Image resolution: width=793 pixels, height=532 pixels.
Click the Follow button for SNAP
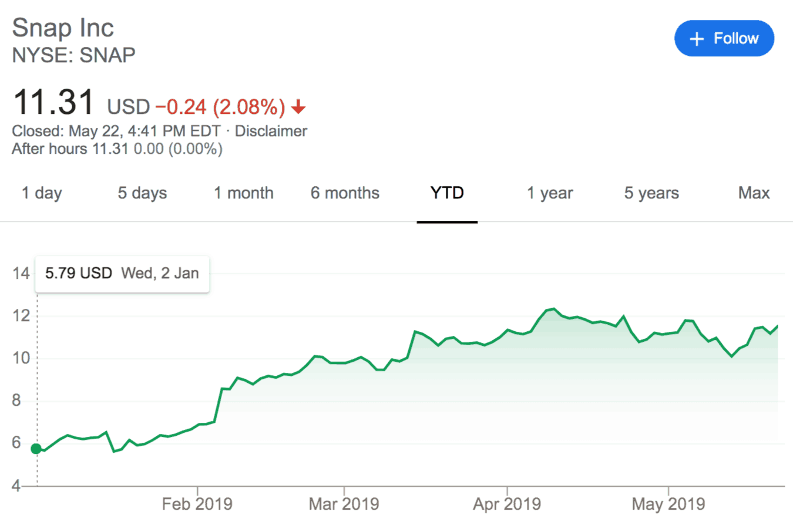coord(724,38)
